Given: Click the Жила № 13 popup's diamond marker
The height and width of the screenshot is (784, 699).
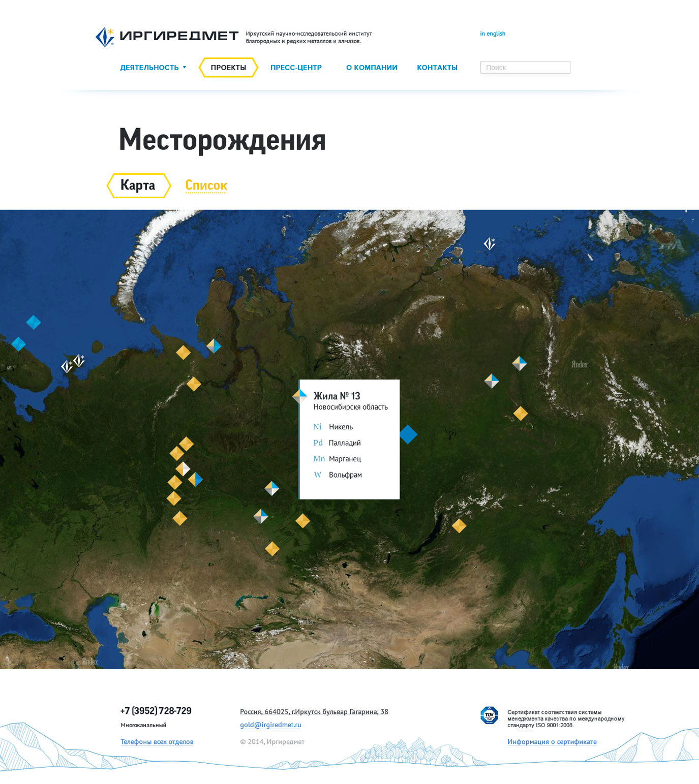Looking at the screenshot, I should 300,396.
